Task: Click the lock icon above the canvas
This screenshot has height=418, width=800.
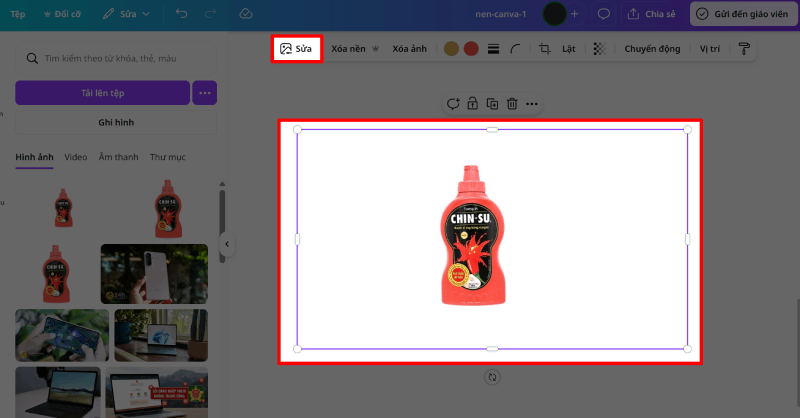Action: pos(472,103)
